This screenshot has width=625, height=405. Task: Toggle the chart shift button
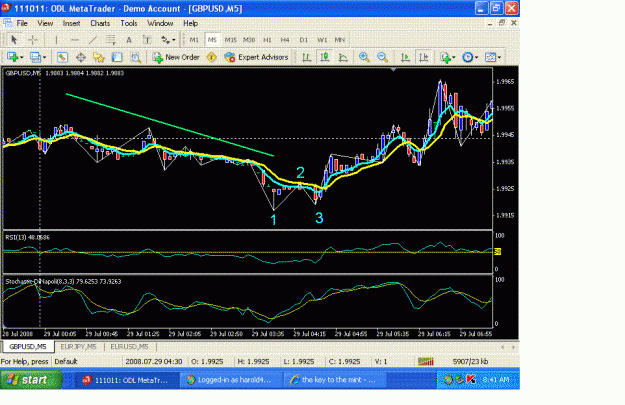424,57
